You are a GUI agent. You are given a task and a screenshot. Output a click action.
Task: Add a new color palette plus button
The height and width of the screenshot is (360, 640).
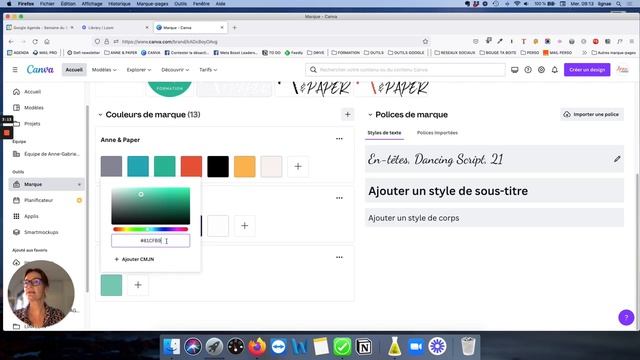pyautogui.click(x=347, y=115)
